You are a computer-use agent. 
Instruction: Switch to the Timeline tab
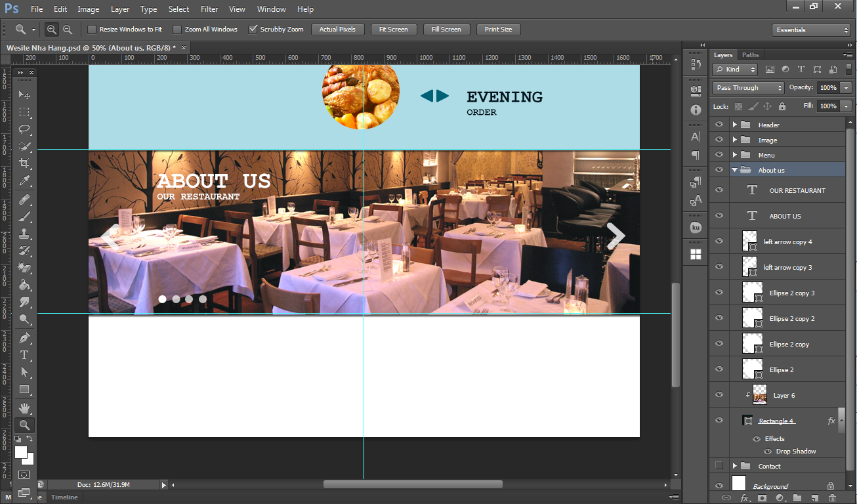tap(64, 497)
